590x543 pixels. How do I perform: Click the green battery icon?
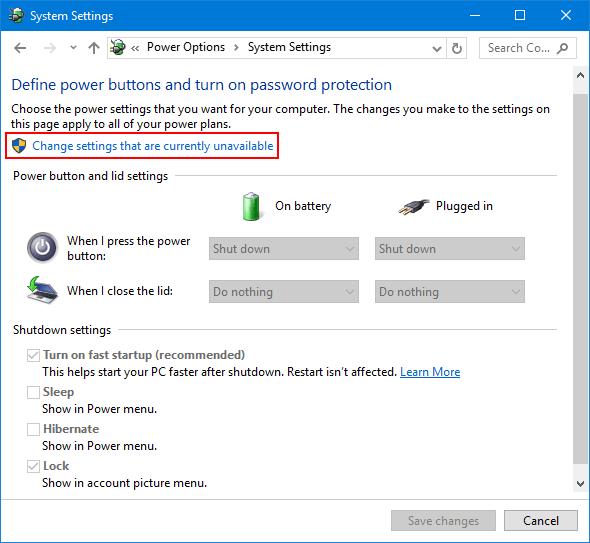(x=251, y=206)
